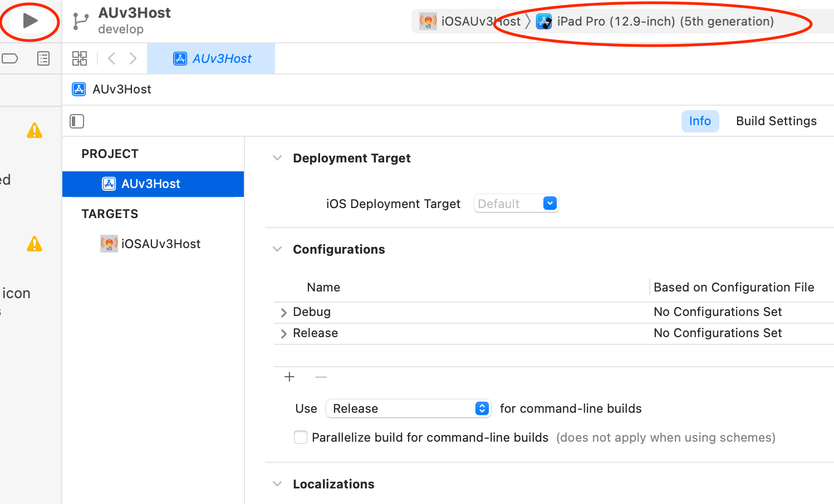This screenshot has height=504, width=834.
Task: Click the PROJECT section header
Action: (110, 154)
